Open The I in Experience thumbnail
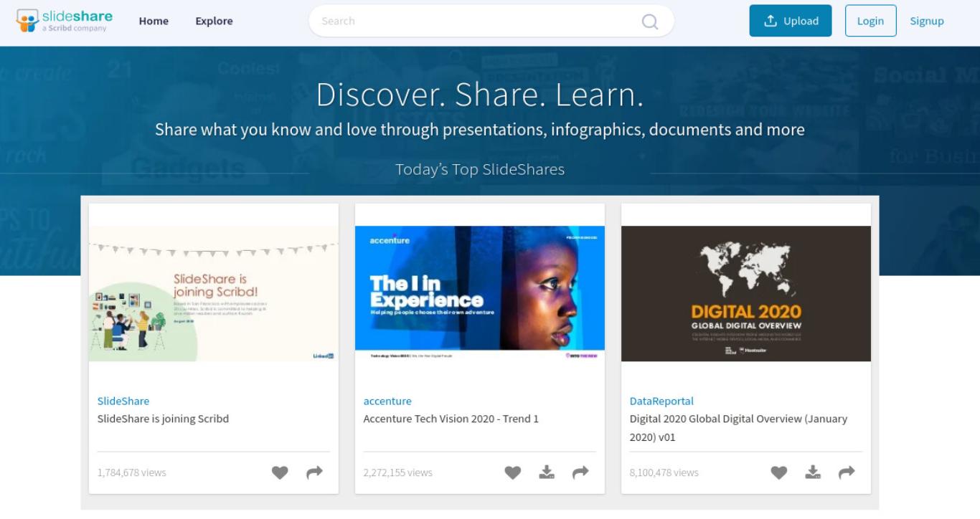980x519 pixels. 480,293
